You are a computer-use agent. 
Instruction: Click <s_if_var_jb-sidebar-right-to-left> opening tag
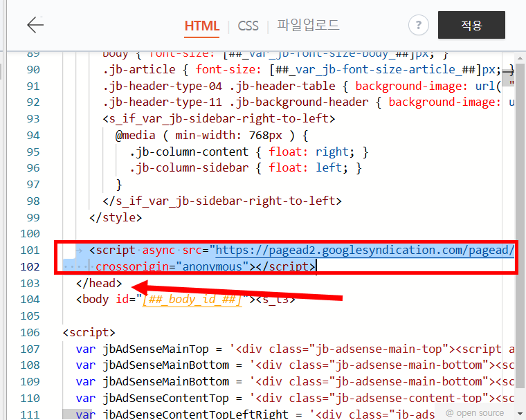[x=219, y=119]
